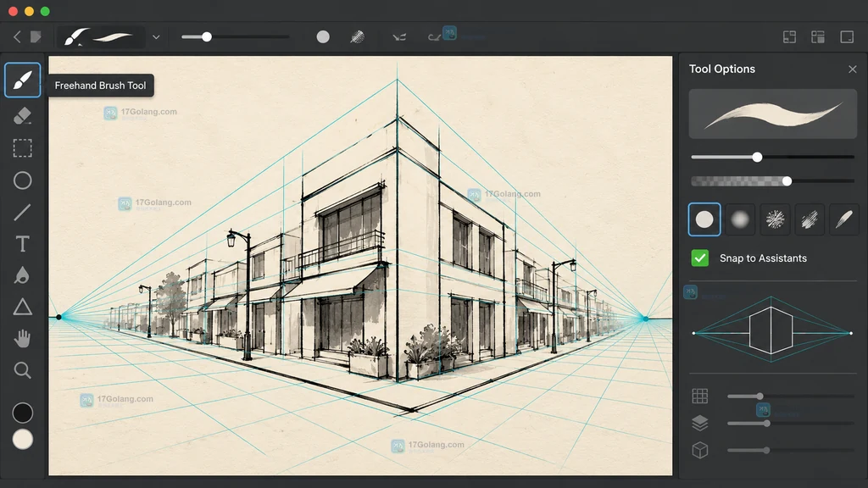This screenshot has height=488, width=868.
Task: Adjust the slider beside the layers icon
Action: tap(791, 424)
